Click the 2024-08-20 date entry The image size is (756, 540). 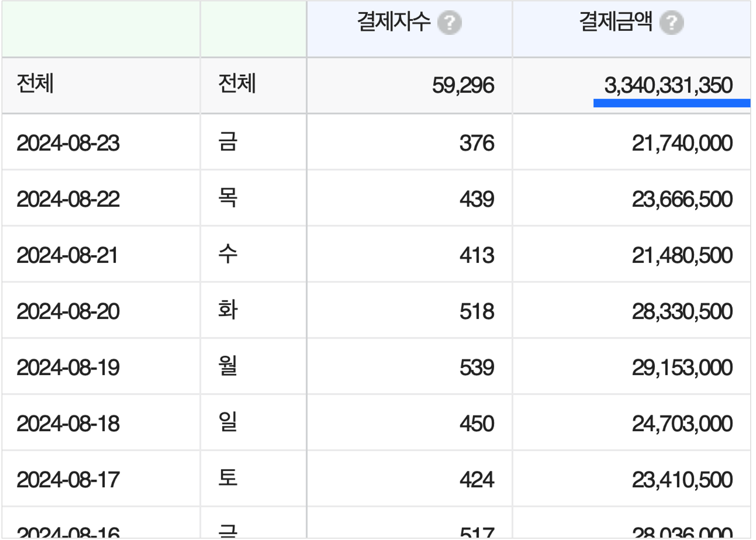click(68, 311)
